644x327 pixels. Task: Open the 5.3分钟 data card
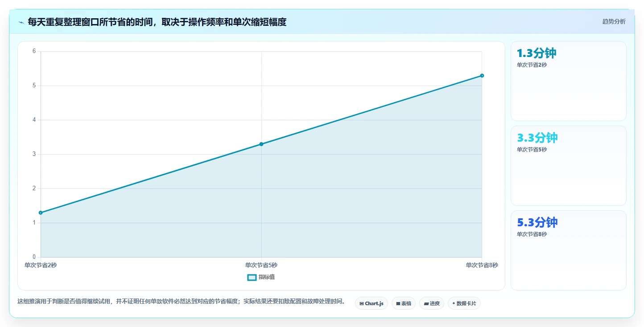pos(568,250)
